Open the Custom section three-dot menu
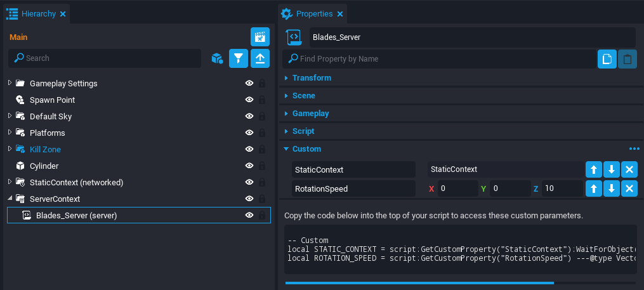Screen dimensions: 644x290 coord(634,148)
